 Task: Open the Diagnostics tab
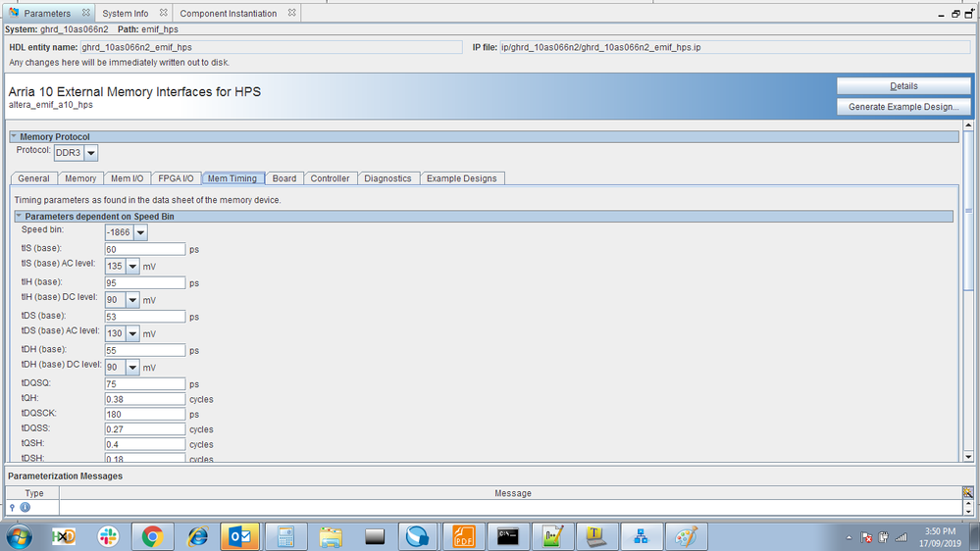tap(387, 178)
